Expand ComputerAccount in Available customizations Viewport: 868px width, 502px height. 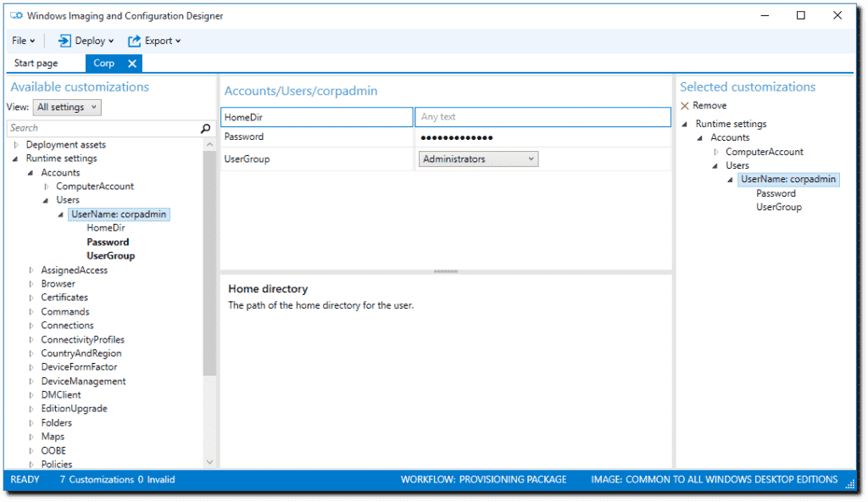47,187
